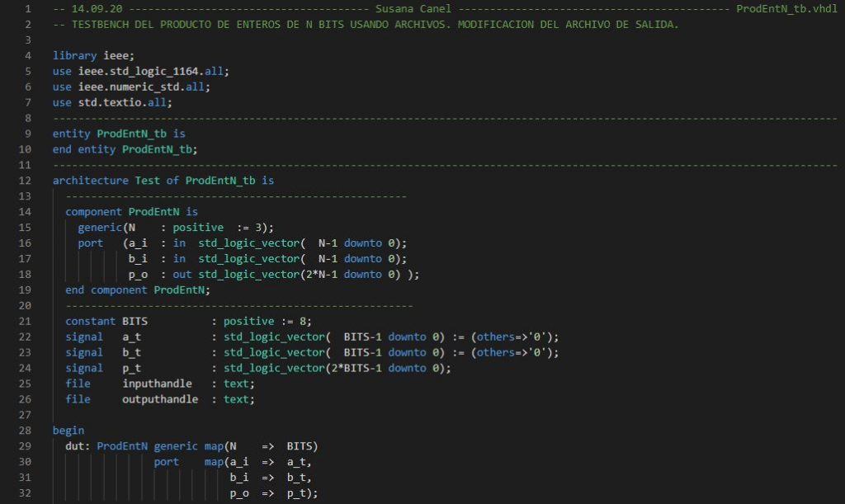This screenshot has width=845, height=504.
Task: Click line number 1 in the gutter
Action: [x=31, y=9]
